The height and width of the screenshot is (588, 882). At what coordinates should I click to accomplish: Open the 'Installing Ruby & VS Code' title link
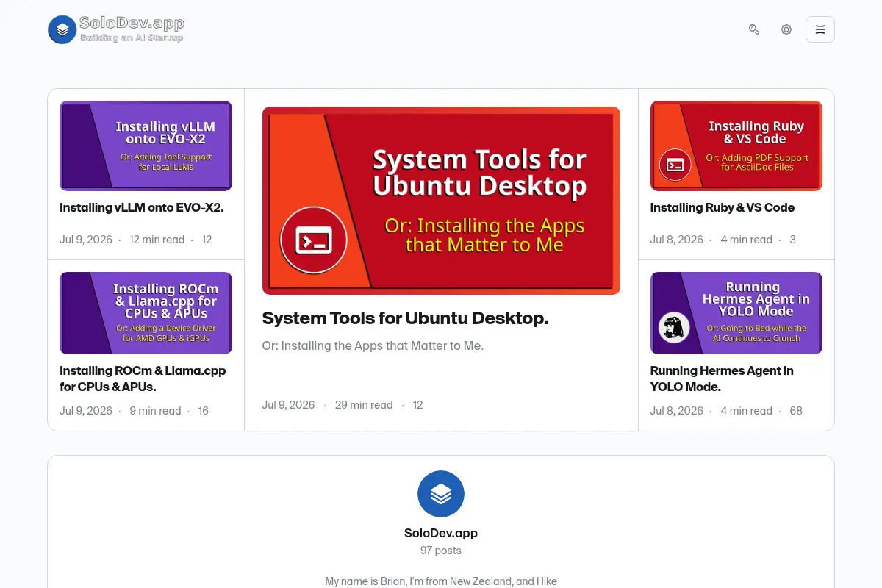click(723, 208)
